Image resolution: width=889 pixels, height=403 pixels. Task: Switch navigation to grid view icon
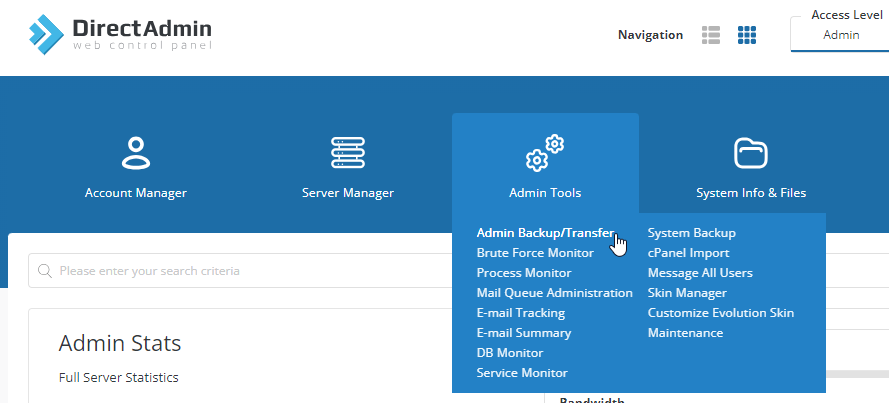[747, 35]
